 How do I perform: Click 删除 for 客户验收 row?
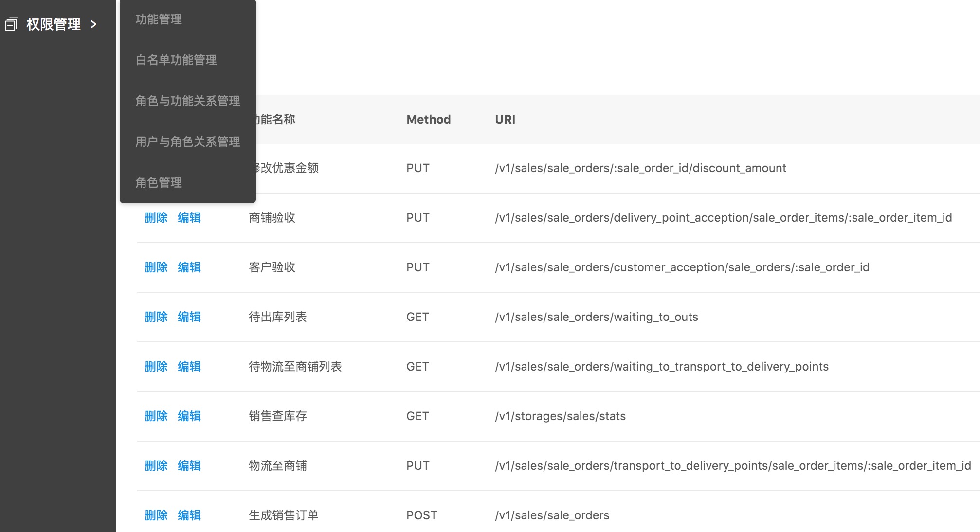coord(156,267)
